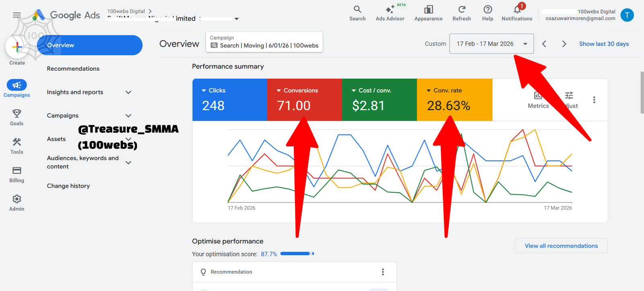Open the account avatar T

click(627, 15)
